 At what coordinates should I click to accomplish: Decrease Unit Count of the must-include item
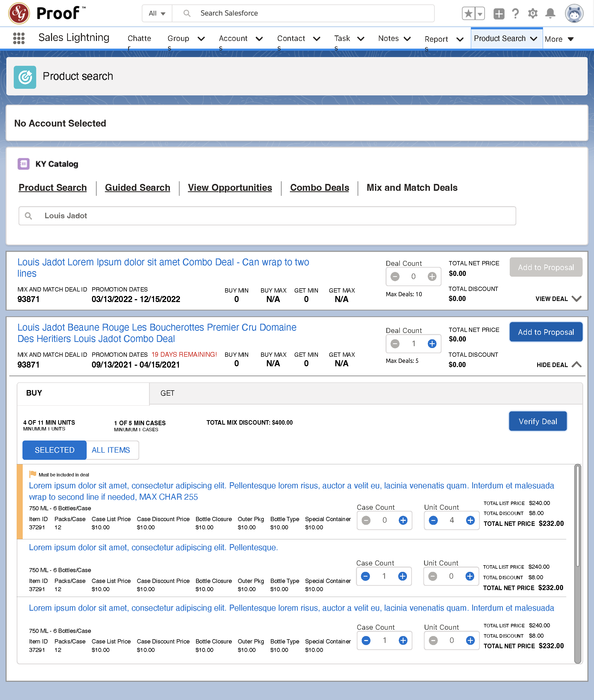point(433,520)
